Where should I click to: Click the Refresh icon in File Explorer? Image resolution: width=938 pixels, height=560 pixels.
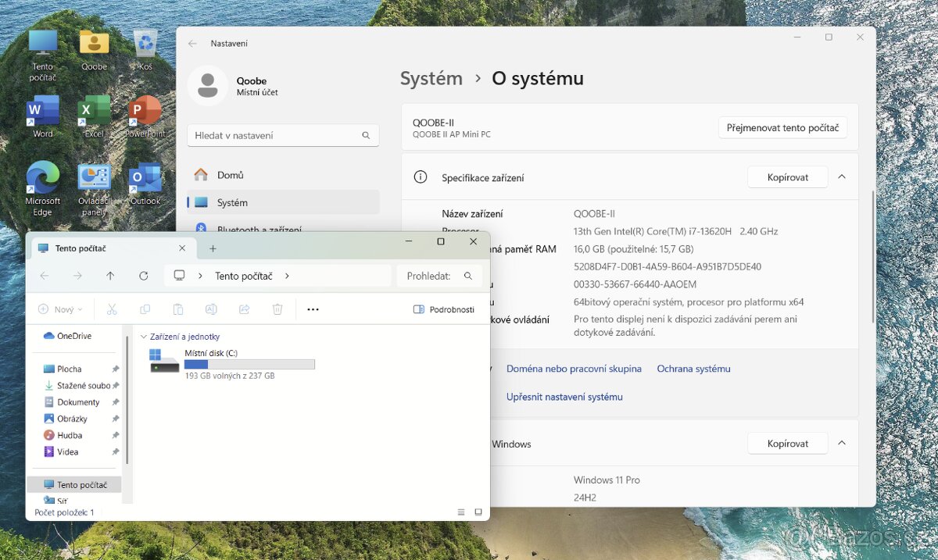point(143,276)
